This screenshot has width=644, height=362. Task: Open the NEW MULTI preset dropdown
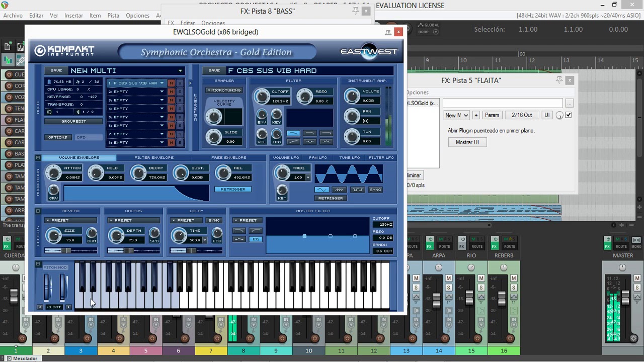click(180, 70)
